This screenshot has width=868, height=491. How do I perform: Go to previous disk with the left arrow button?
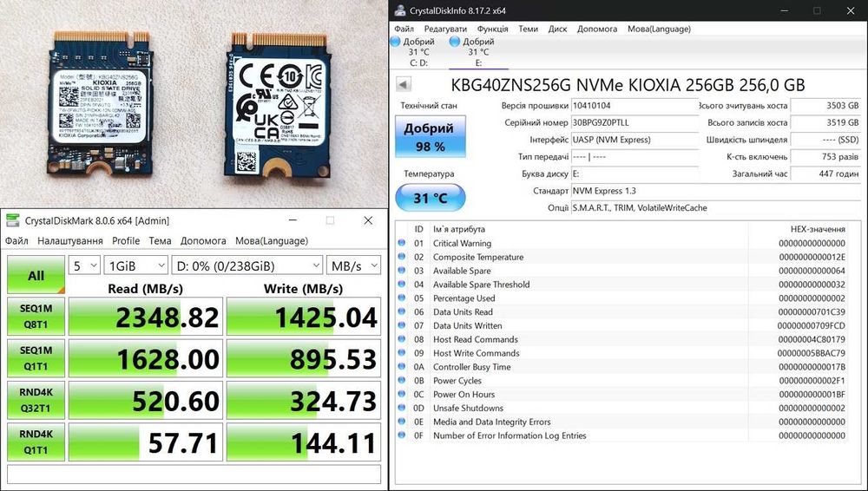coord(404,85)
